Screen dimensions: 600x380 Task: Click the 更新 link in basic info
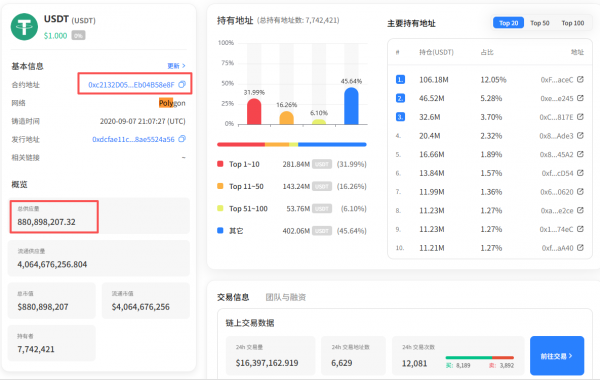point(176,66)
